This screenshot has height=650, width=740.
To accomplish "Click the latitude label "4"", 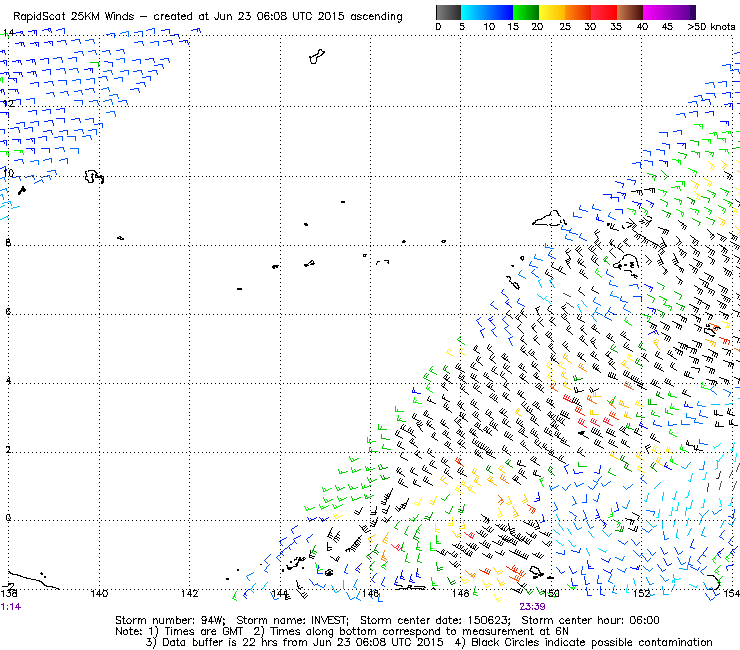I will [8, 380].
